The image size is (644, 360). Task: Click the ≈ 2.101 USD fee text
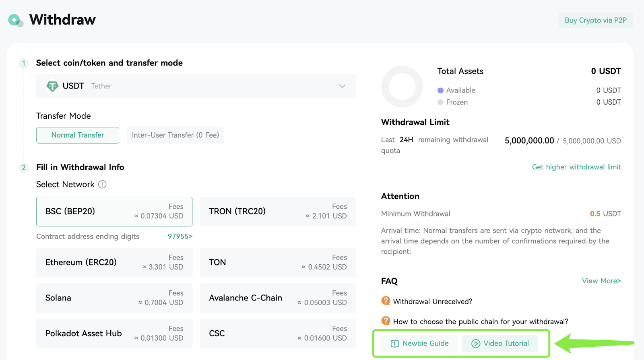326,216
